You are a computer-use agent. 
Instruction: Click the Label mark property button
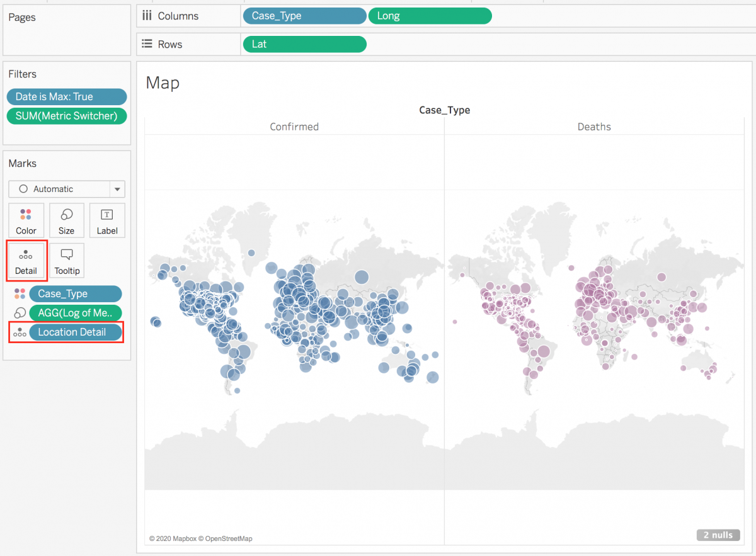(107, 220)
